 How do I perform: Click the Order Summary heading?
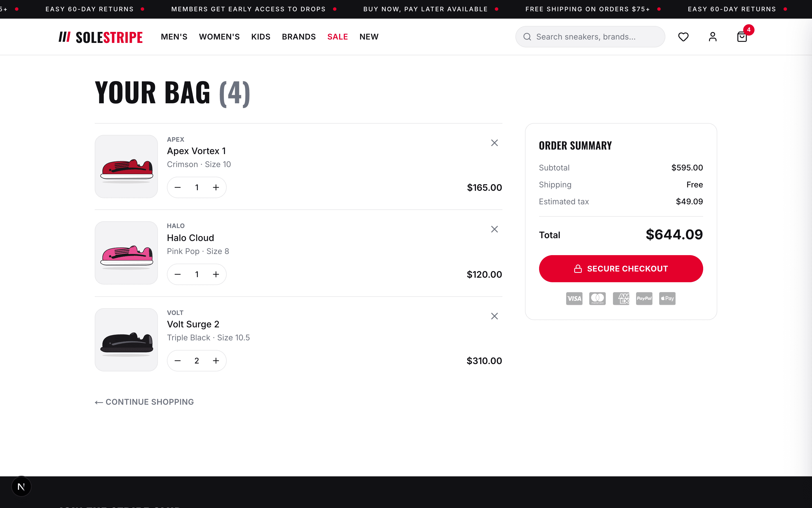[575, 145]
